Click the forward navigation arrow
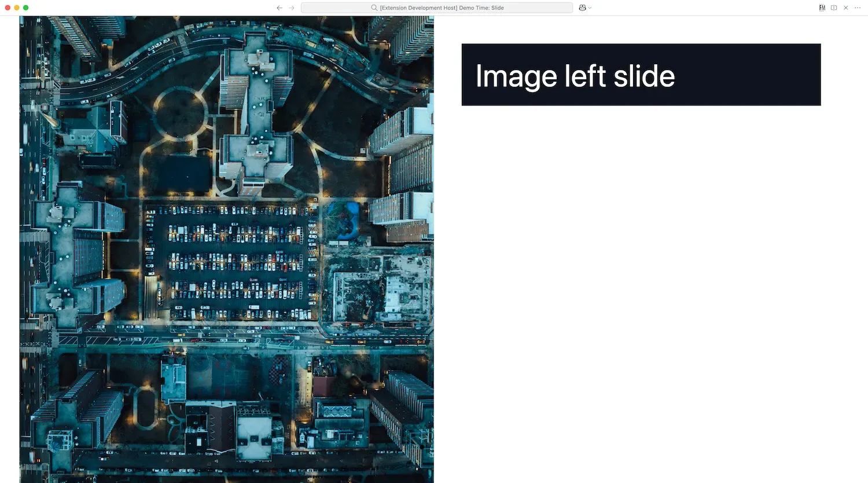Screen dimensions: 868x483 291,8
